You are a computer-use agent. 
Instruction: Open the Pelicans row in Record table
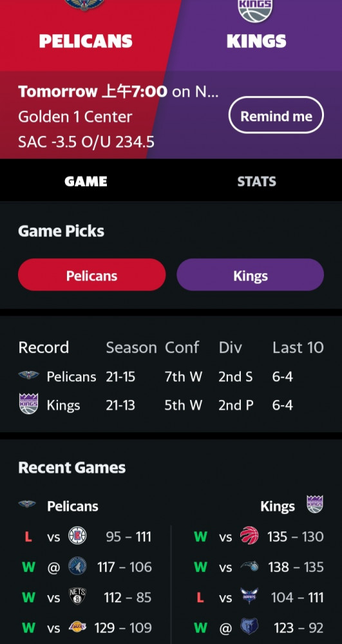171,376
